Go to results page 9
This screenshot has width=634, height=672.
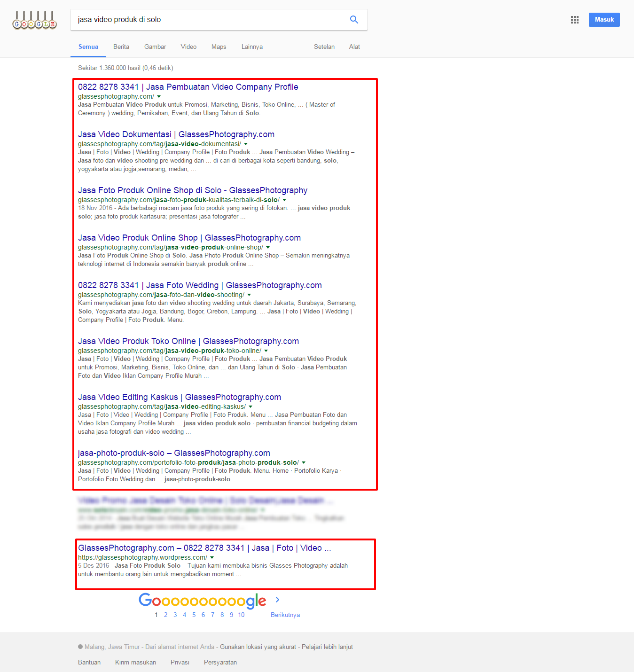point(231,615)
